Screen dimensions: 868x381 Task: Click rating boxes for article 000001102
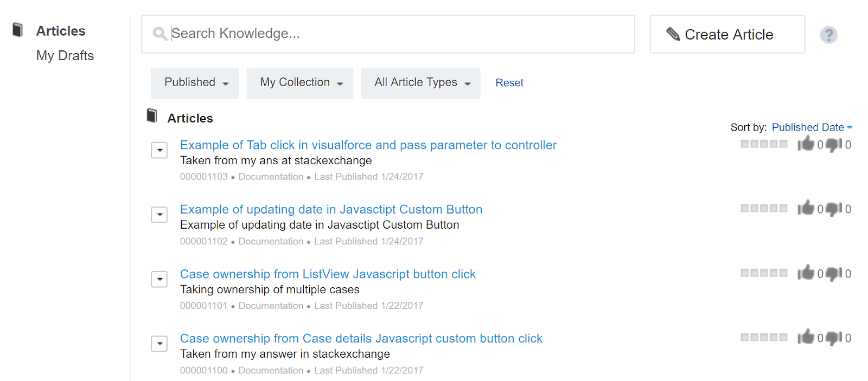[764, 209]
